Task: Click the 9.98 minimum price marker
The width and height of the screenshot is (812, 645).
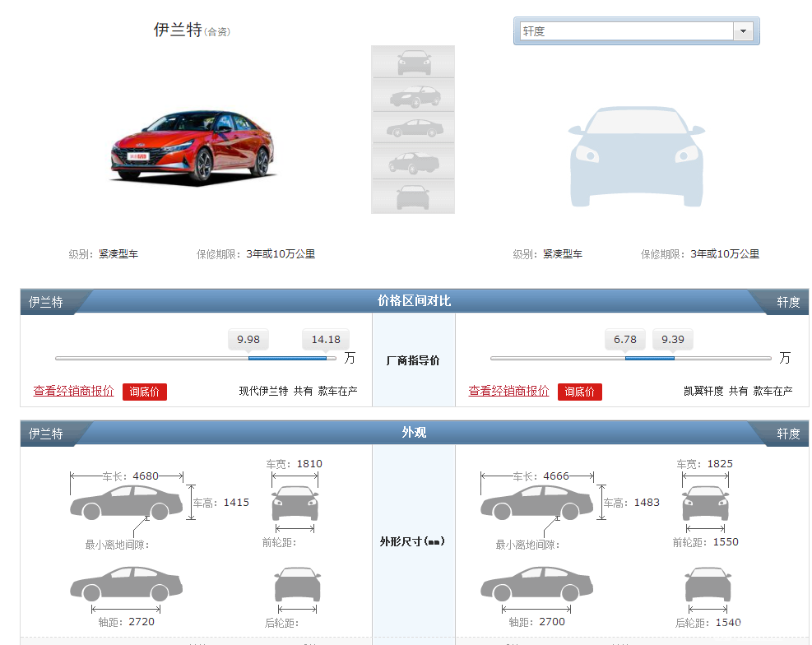Action: click(248, 340)
